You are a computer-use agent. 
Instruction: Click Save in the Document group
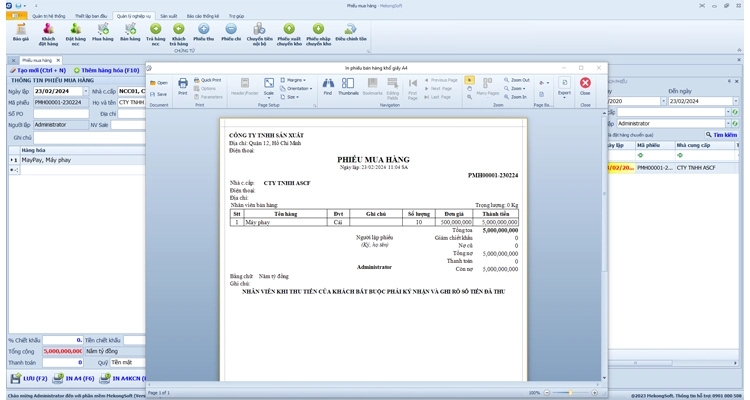tap(159, 94)
